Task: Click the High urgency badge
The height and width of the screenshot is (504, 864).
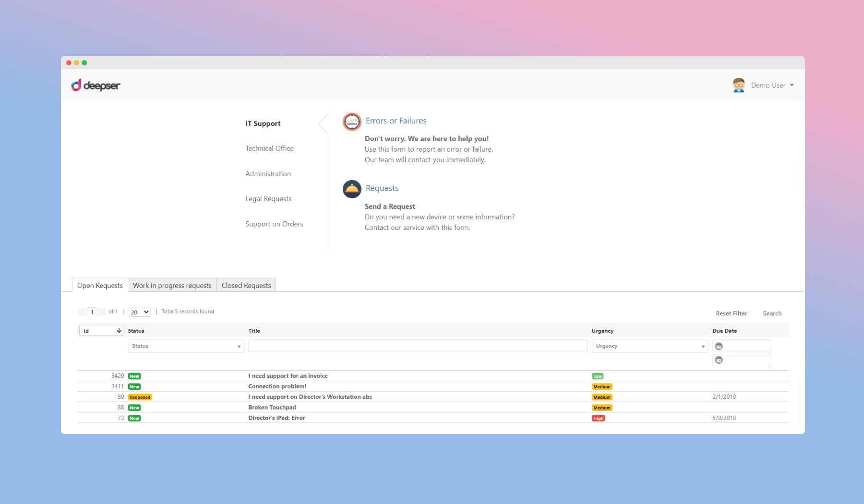Action: point(598,419)
